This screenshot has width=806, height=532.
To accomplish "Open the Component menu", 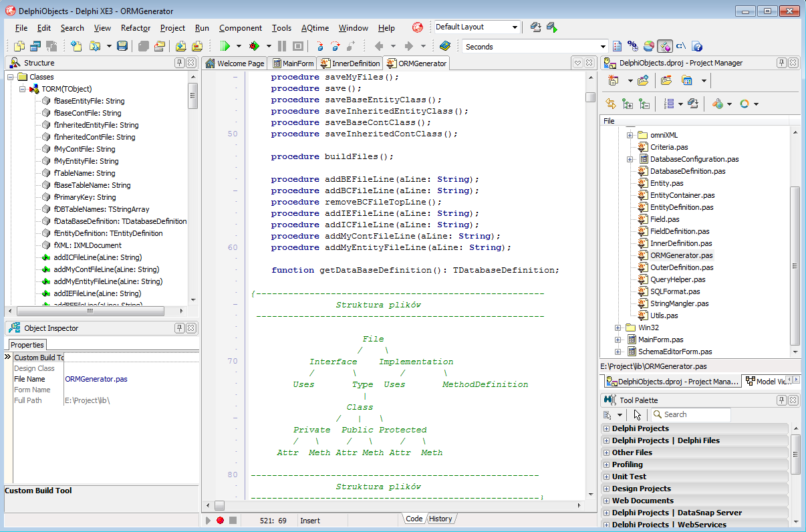I will tap(241, 28).
